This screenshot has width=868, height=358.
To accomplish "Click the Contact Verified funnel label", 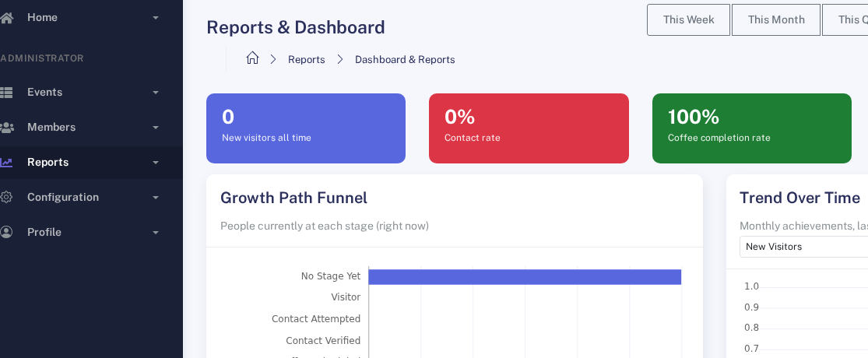I will pyautogui.click(x=323, y=340).
